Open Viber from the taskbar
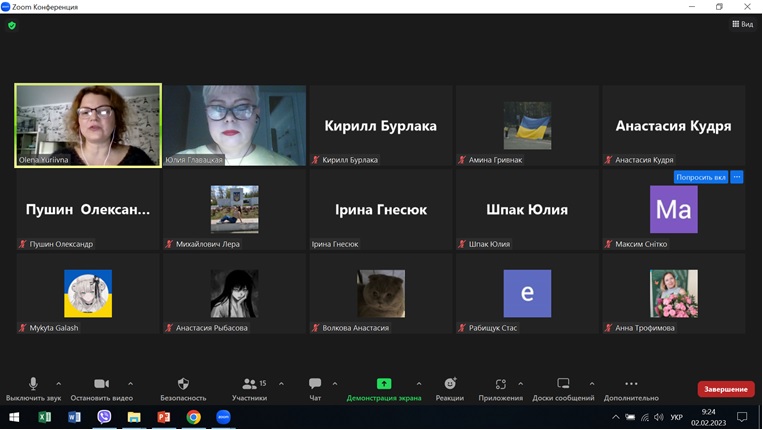 click(x=104, y=417)
